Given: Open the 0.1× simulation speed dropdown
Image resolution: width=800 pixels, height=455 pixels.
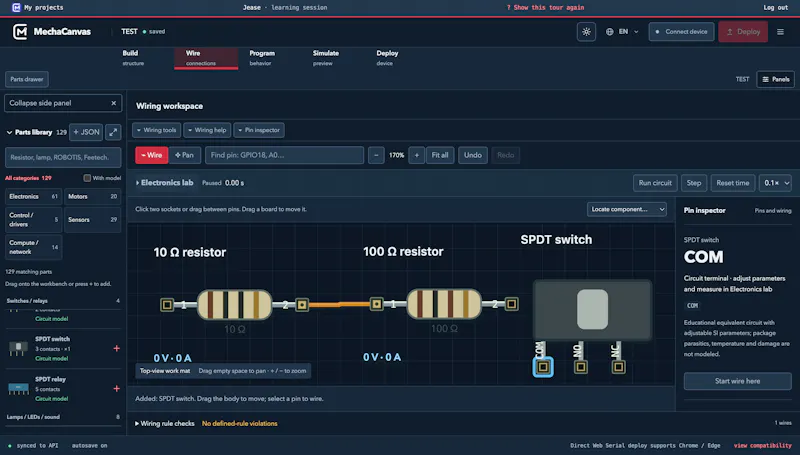Looking at the screenshot, I should click(x=776, y=183).
